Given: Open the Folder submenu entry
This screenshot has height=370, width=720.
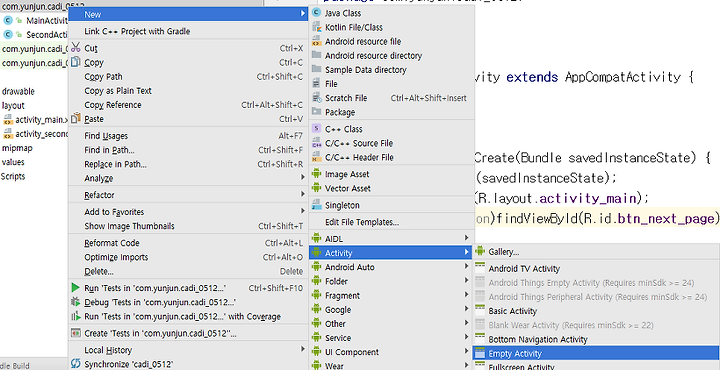Looking at the screenshot, I should 391,281.
